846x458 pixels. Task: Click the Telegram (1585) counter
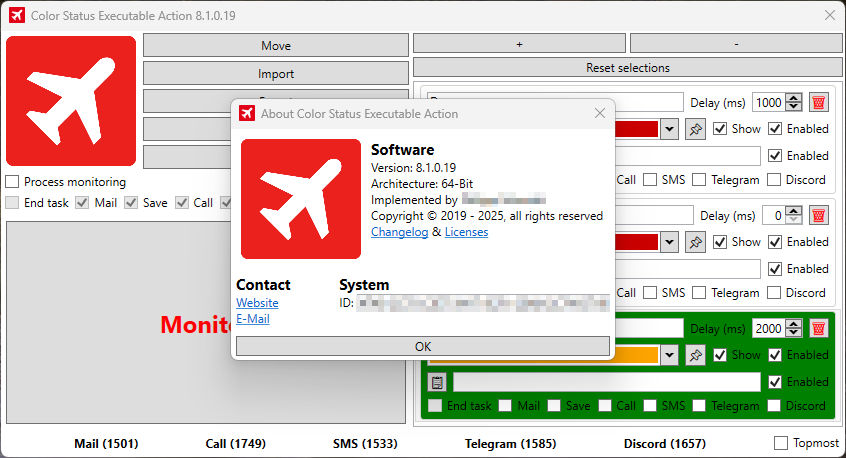[510, 443]
